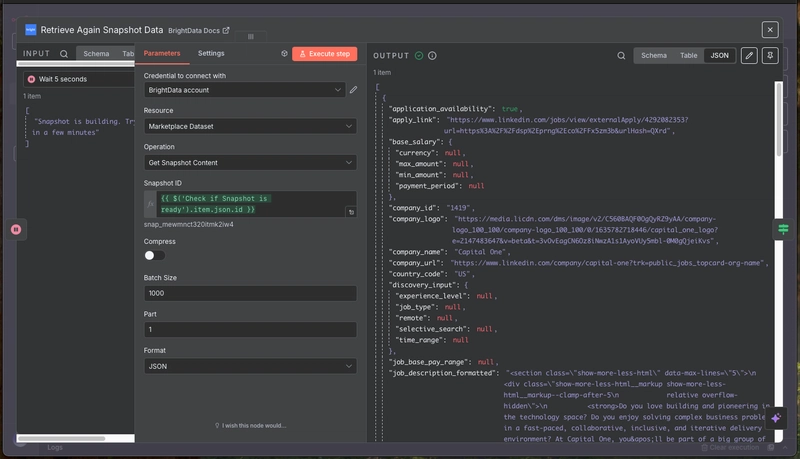Click the BrightData node logo icon
This screenshot has height=459, width=800.
[31, 30]
